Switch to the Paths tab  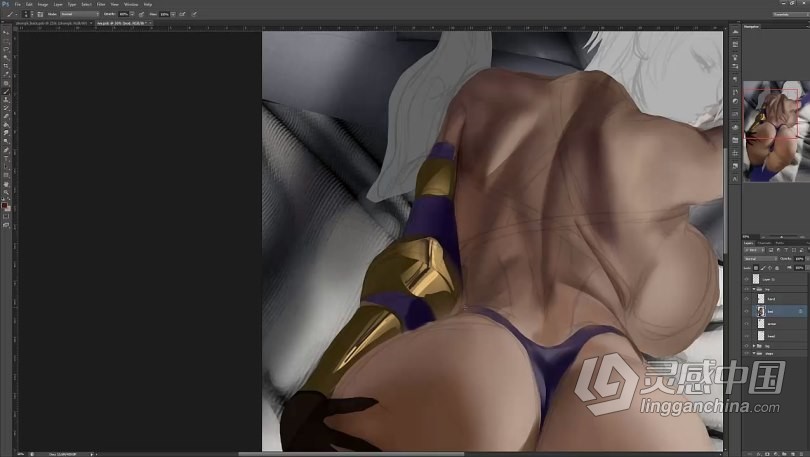tap(780, 243)
